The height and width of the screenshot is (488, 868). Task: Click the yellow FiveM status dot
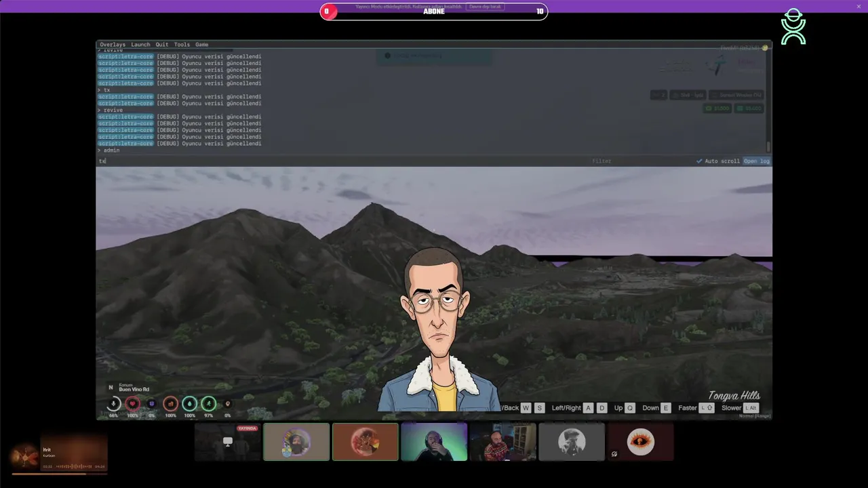coord(765,48)
